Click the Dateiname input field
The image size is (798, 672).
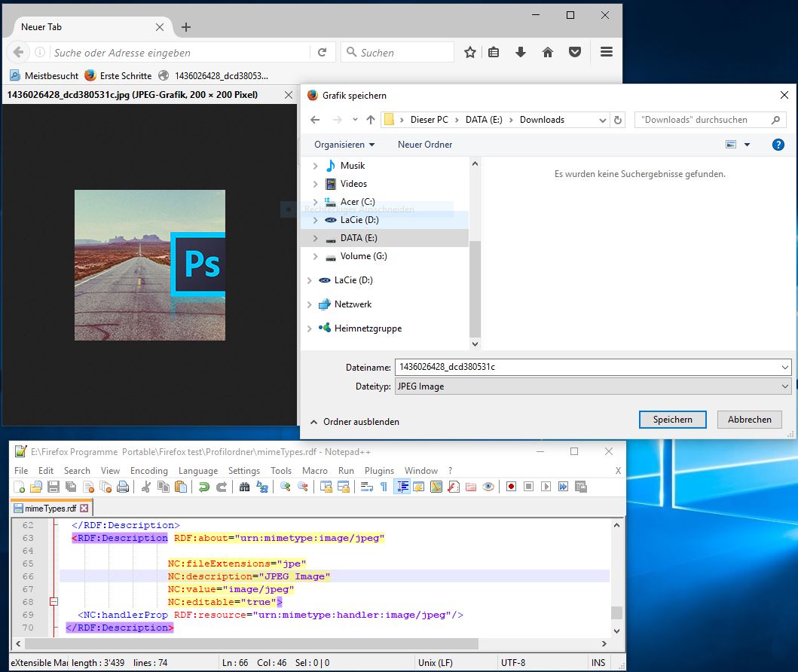(x=588, y=367)
